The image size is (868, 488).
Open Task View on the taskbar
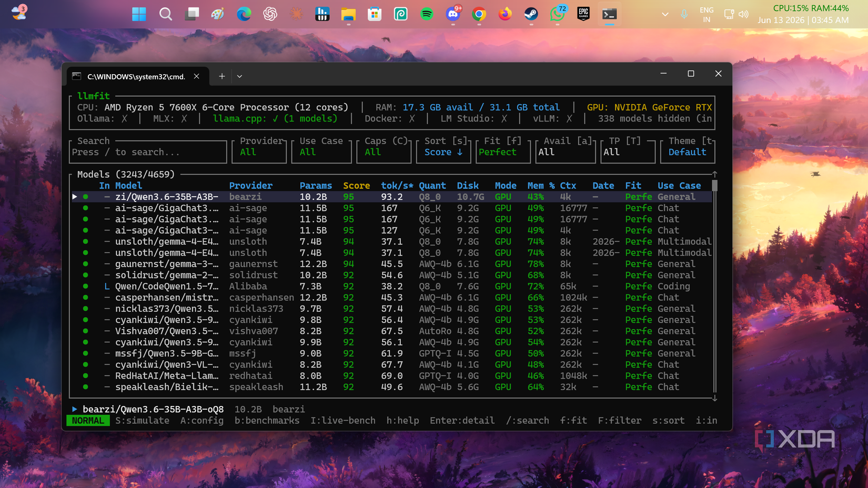coord(191,14)
